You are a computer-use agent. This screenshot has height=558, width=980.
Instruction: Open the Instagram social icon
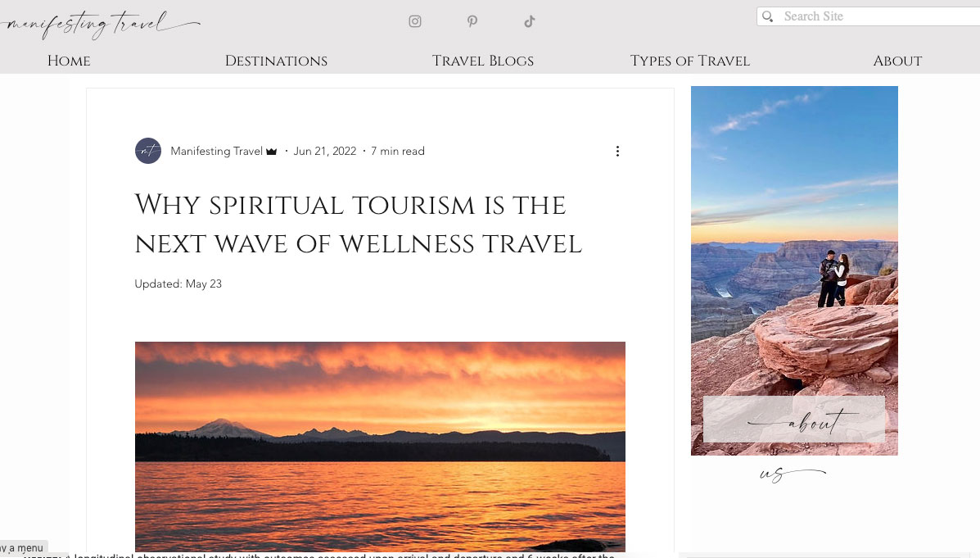415,21
